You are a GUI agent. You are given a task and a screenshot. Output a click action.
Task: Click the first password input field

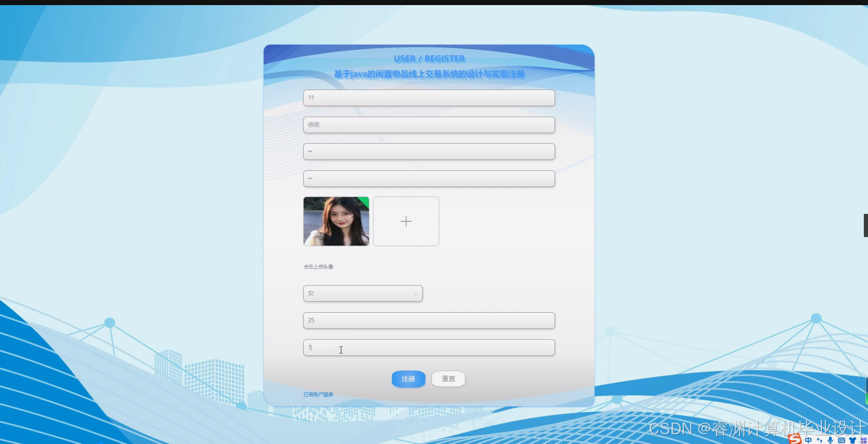point(428,151)
